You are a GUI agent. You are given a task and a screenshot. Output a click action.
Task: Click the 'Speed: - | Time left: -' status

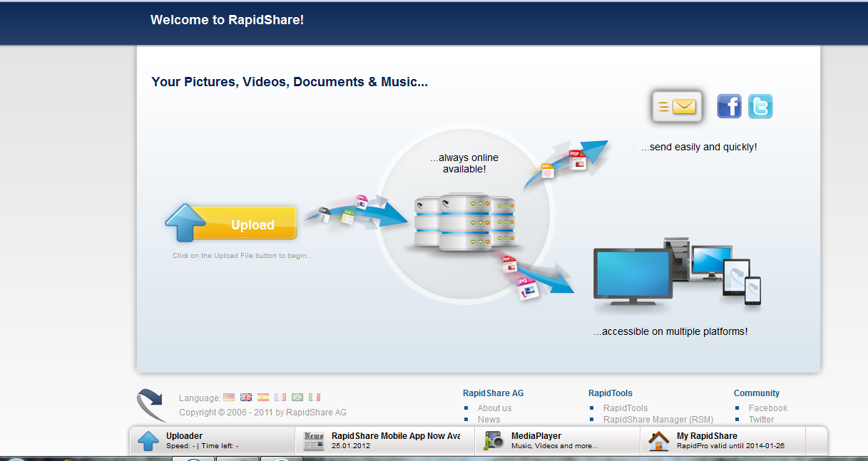203,447
